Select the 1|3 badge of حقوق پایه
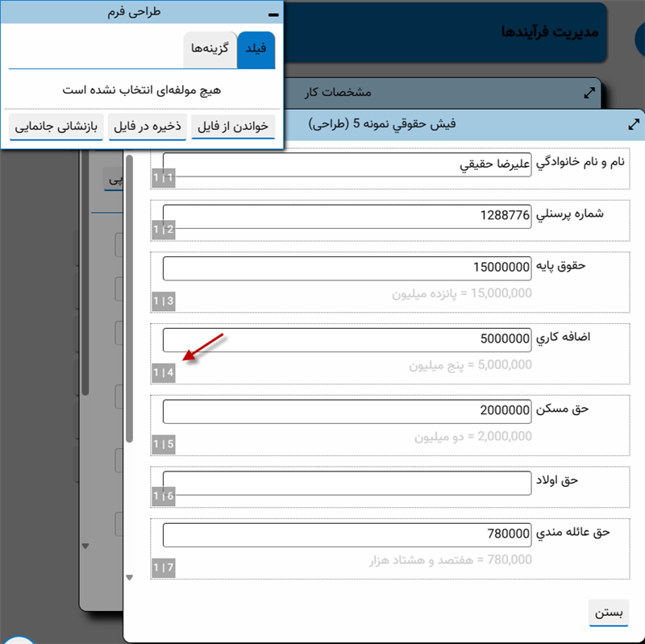Image resolution: width=645 pixels, height=644 pixels. point(163,301)
